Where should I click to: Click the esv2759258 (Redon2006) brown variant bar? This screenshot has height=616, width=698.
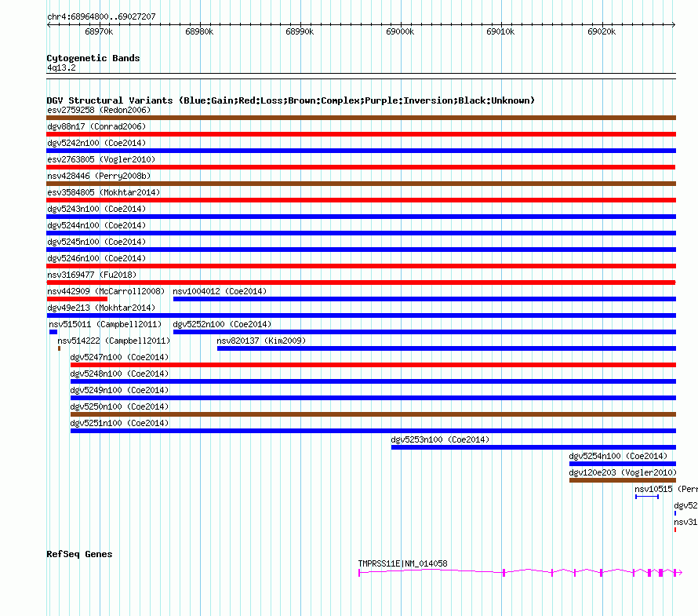tap(361, 118)
